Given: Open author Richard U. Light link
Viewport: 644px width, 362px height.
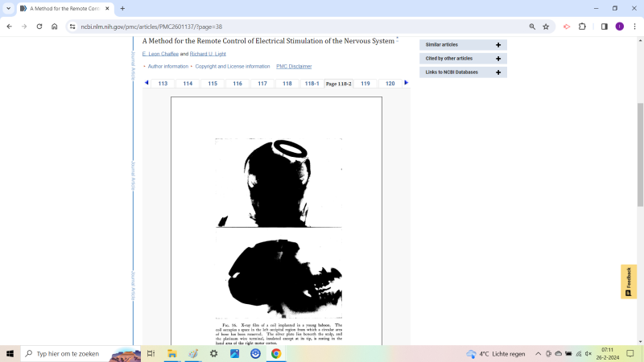Looking at the screenshot, I should pyautogui.click(x=208, y=54).
